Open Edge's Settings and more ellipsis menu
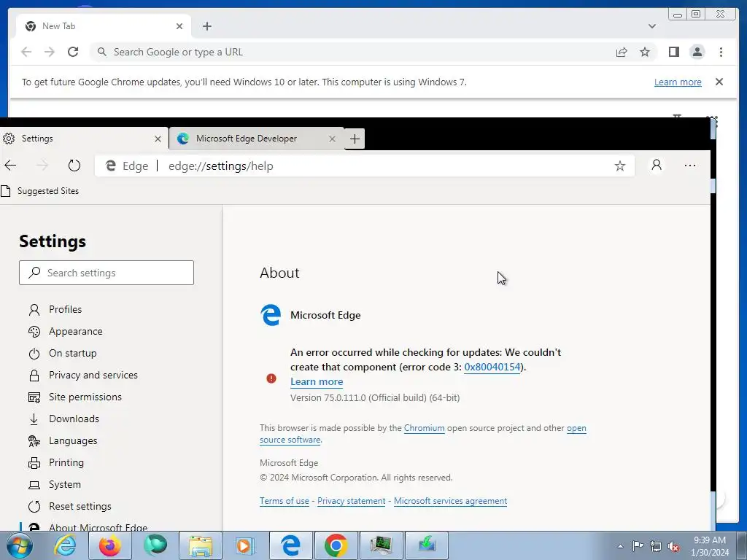 [x=690, y=166]
